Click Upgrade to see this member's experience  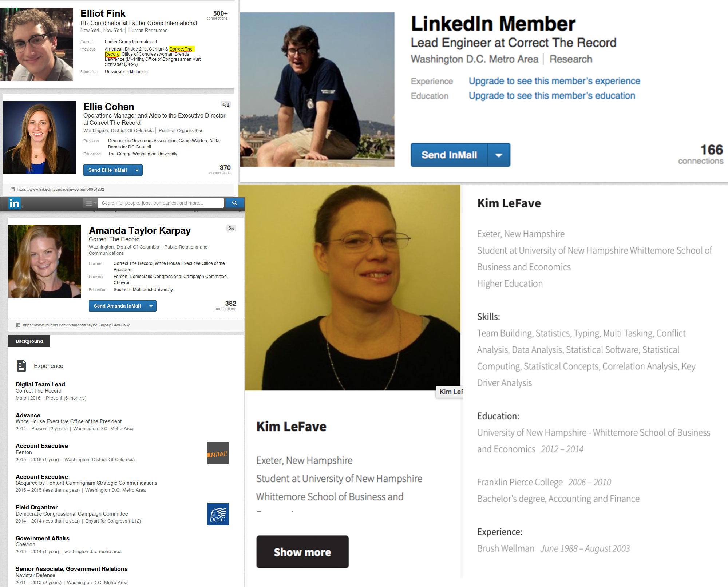(x=554, y=81)
